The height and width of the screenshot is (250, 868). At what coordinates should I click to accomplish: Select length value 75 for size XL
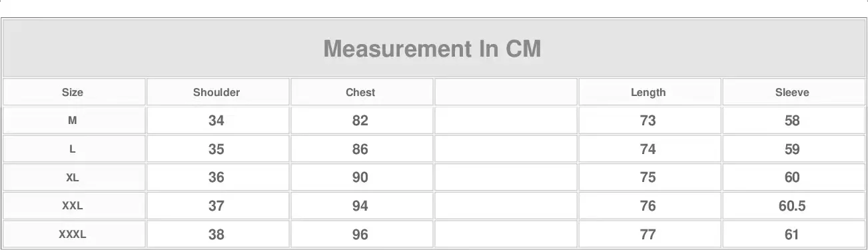pyautogui.click(x=648, y=178)
